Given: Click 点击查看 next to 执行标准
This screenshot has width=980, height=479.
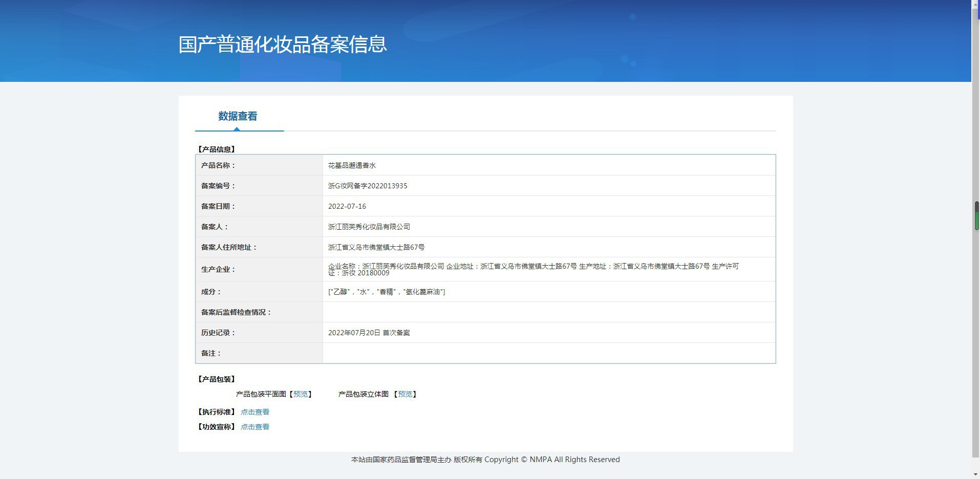Looking at the screenshot, I should pyautogui.click(x=255, y=412).
